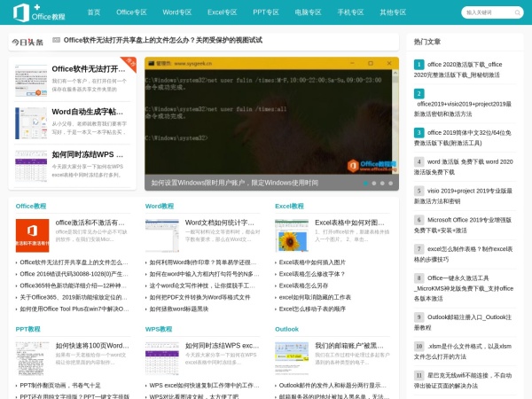Open Excel表格怎么修改字体 list item

click(x=312, y=274)
